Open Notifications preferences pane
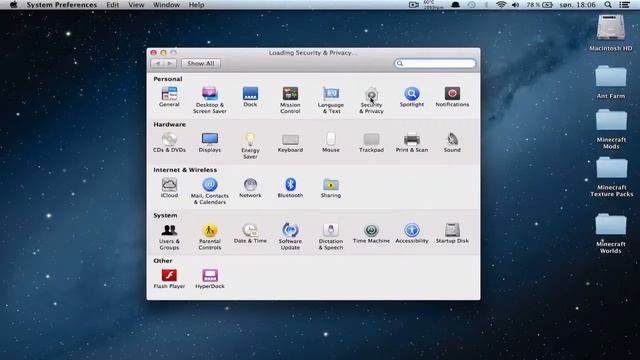Image resolution: width=640 pixels, height=360 pixels. pos(452,97)
